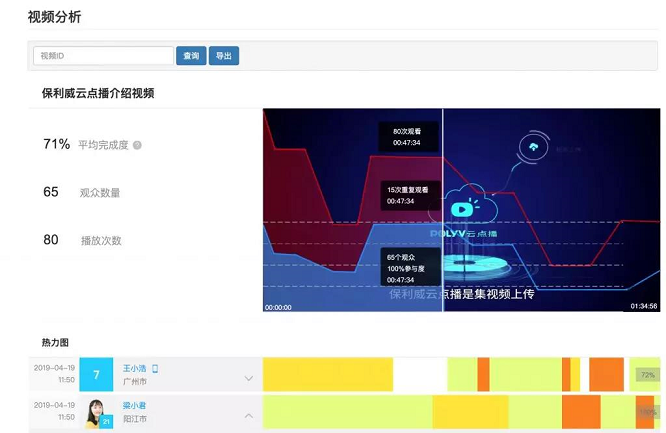Click the first yellow heatmap segment of 王小浩
Screen dimensions: 666x433
[327, 375]
